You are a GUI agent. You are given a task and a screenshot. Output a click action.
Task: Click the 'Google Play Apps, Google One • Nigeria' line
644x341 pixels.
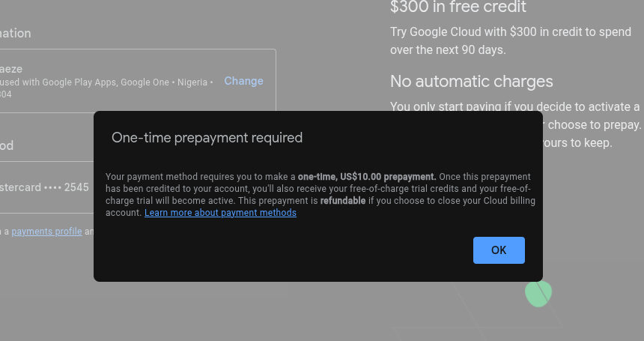(x=107, y=82)
